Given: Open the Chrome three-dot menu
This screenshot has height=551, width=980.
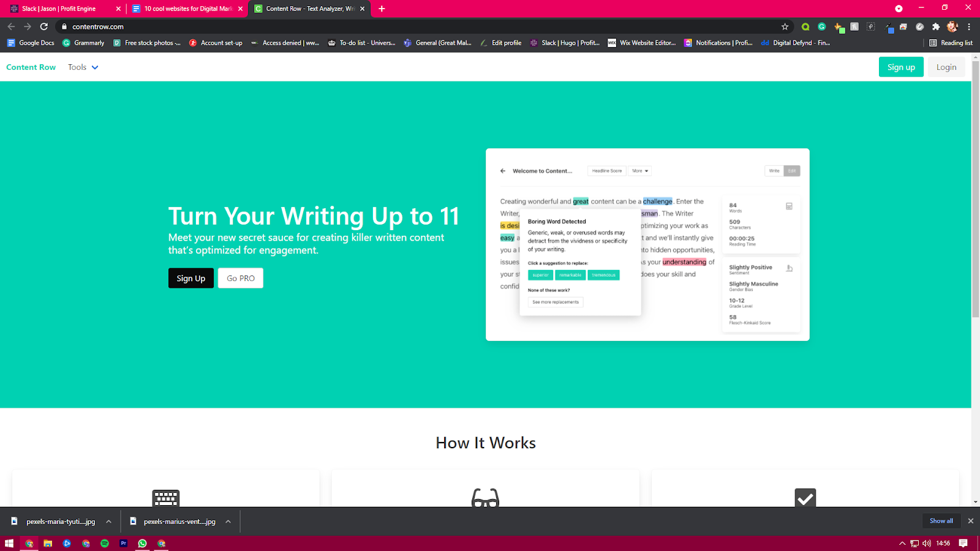Looking at the screenshot, I should 969,26.
